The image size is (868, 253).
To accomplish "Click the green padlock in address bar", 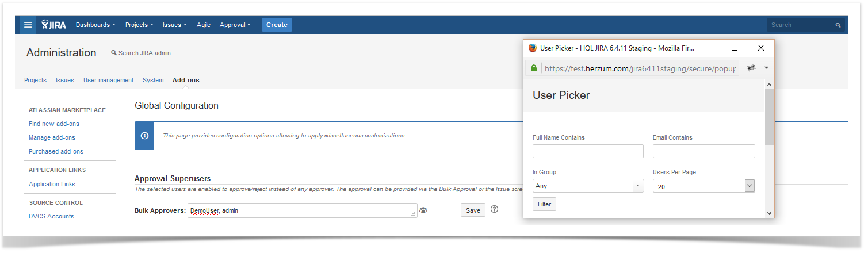I will click(x=534, y=68).
